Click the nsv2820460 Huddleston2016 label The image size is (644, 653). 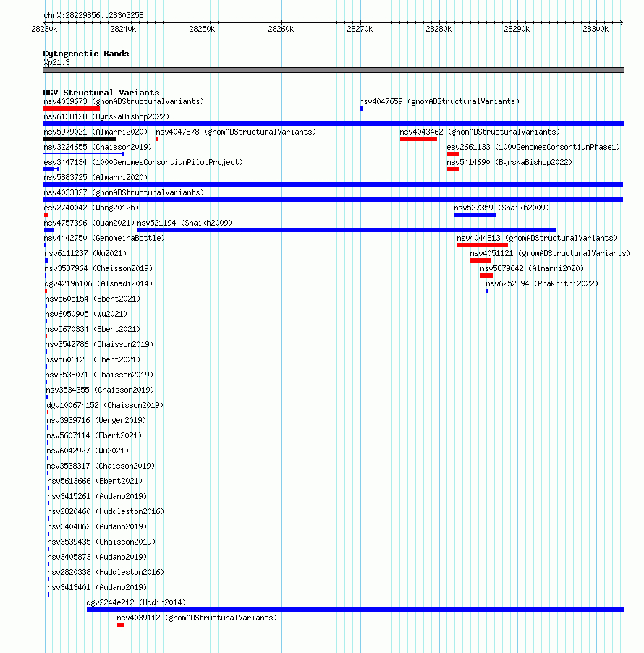click(106, 512)
